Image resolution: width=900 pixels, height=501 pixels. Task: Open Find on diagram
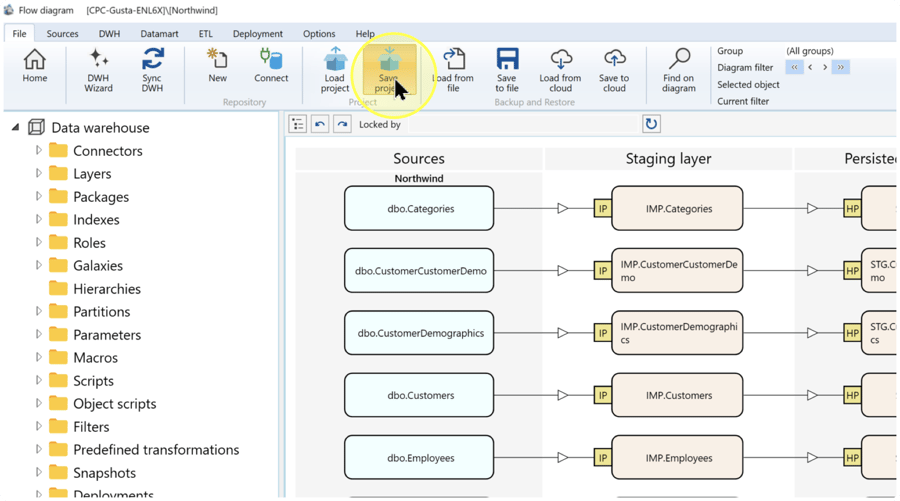(x=678, y=70)
